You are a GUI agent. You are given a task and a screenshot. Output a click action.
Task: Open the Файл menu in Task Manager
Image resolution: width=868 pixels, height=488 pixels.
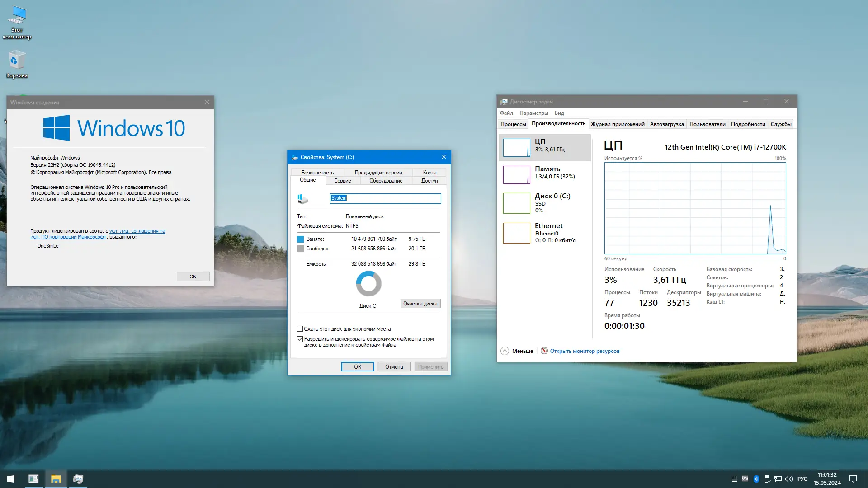[506, 113]
